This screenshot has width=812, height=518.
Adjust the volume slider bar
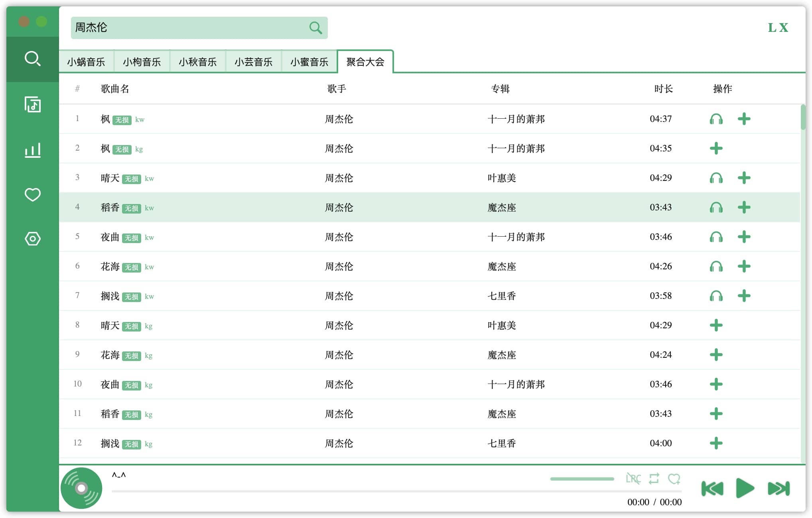tap(582, 479)
